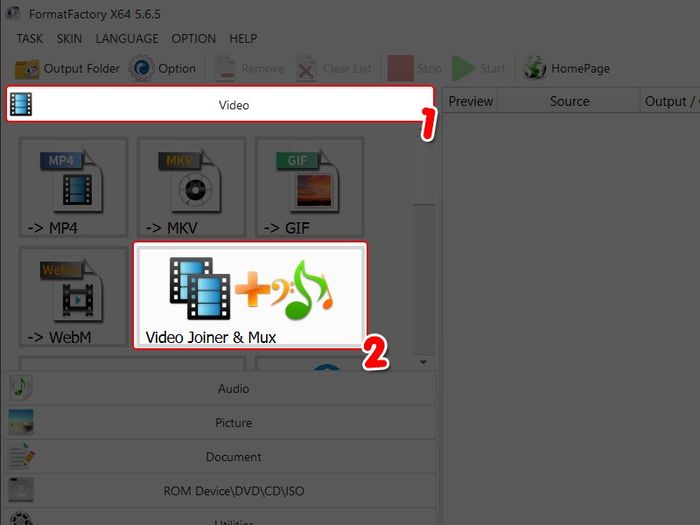Open Video Joiner & Mux tool
This screenshot has width=700, height=525.
[x=250, y=296]
